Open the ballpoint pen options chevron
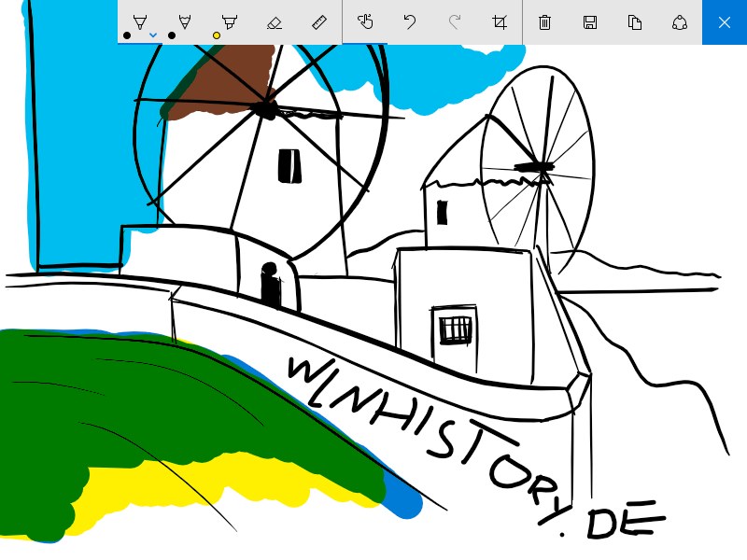 point(153,35)
